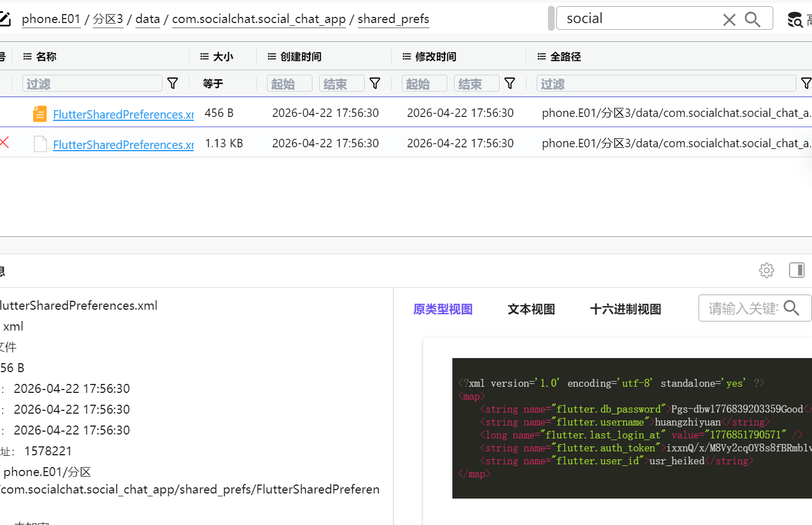
Task: Click the phone.E01 breadcrumb
Action: tap(51, 19)
